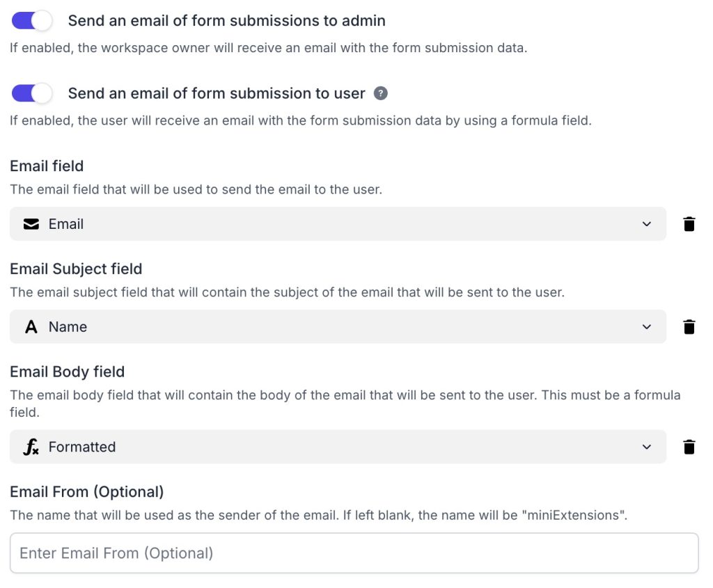Click the fx formula icon beside Formatted

(31, 447)
